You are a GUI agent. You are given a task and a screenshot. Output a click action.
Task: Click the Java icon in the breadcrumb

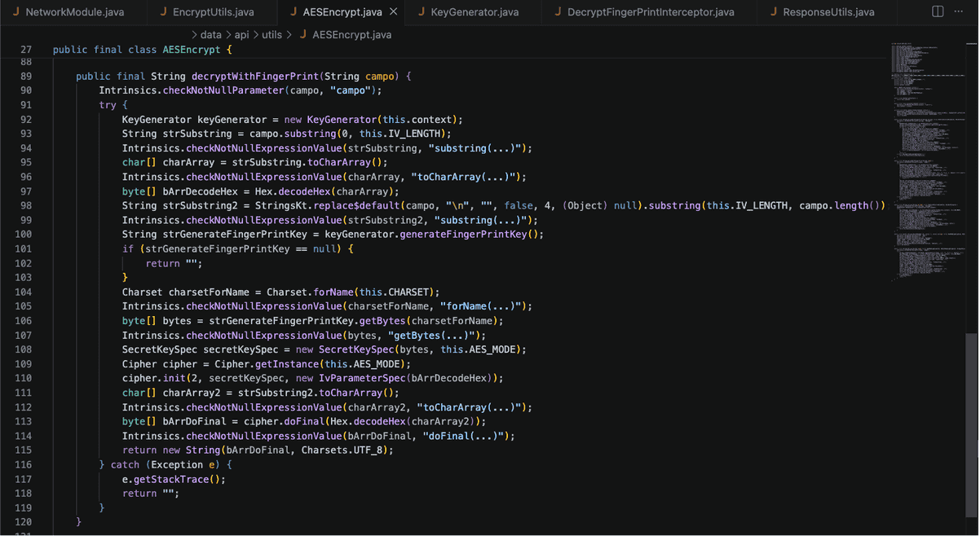click(x=303, y=35)
